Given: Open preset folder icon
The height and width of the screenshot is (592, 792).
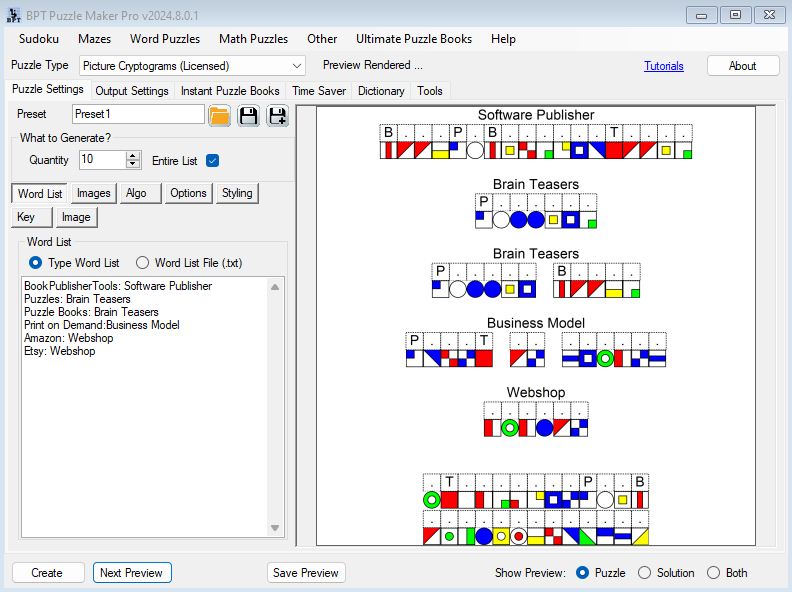Looking at the screenshot, I should [219, 115].
